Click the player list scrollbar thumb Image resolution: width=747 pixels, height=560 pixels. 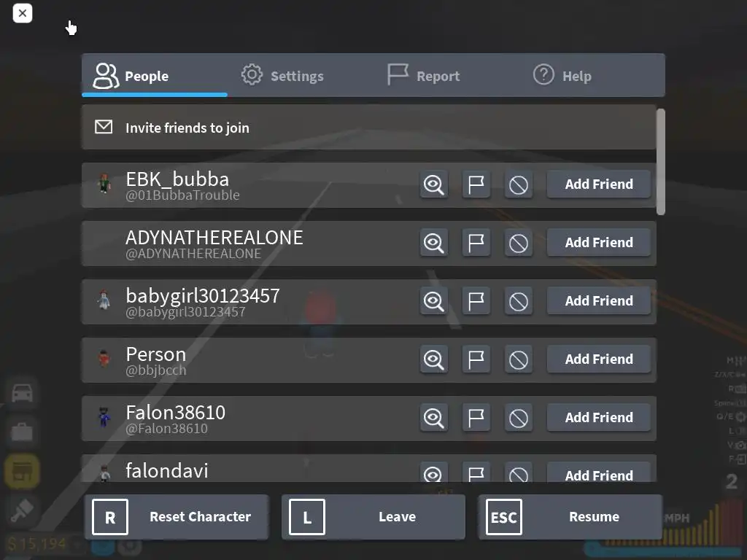coord(661,162)
